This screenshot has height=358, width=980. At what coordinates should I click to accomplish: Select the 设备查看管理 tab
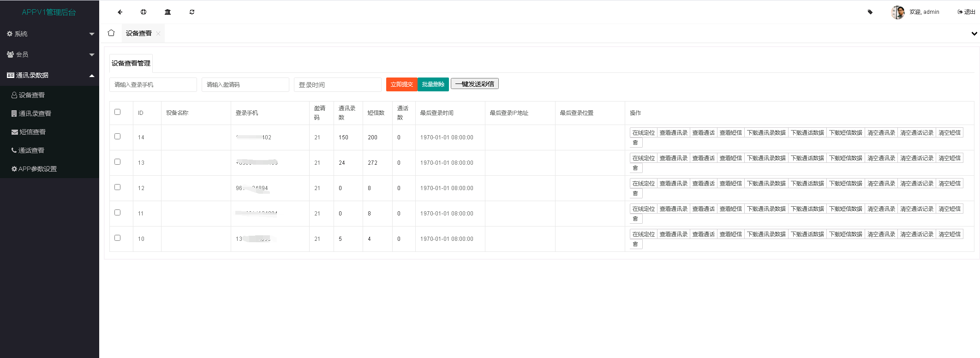131,63
